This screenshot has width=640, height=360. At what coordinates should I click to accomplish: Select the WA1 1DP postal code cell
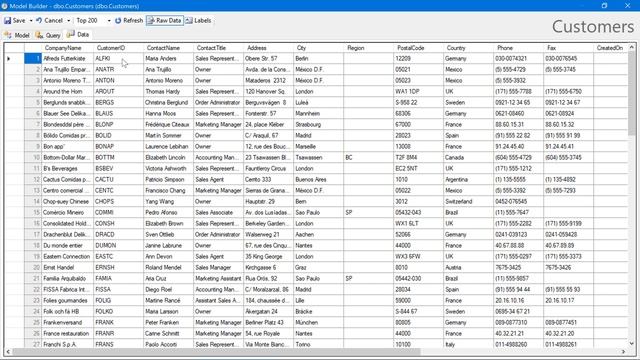pyautogui.click(x=418, y=91)
